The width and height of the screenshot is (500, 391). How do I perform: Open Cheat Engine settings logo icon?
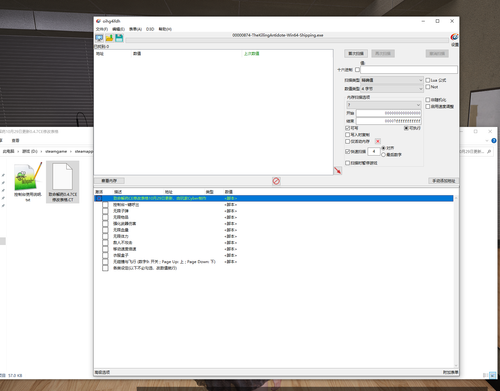coord(454,37)
